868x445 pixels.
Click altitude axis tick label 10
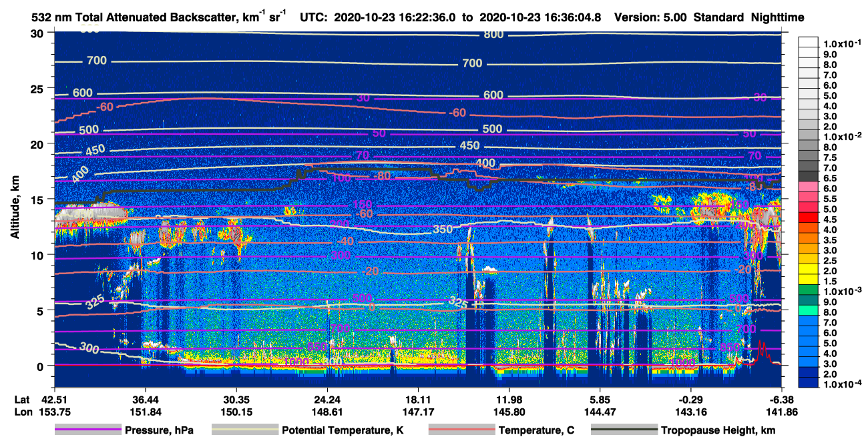pos(38,255)
